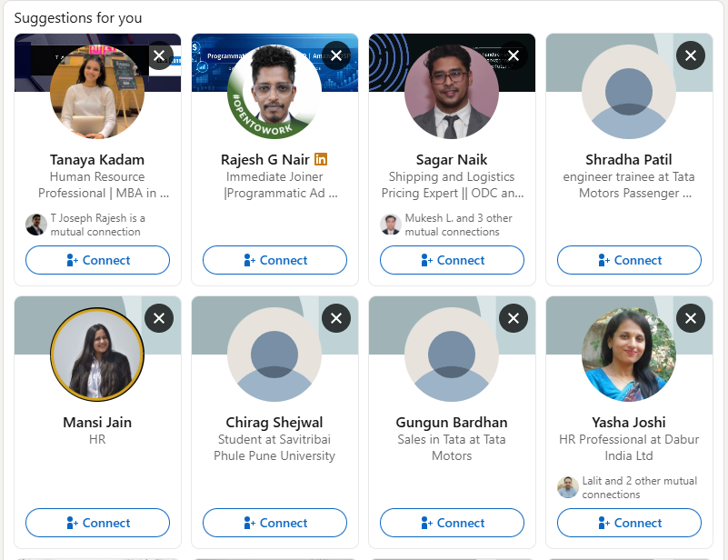Connect with Chirag Shejwal
Image resolution: width=728 pixels, height=560 pixels.
click(274, 523)
